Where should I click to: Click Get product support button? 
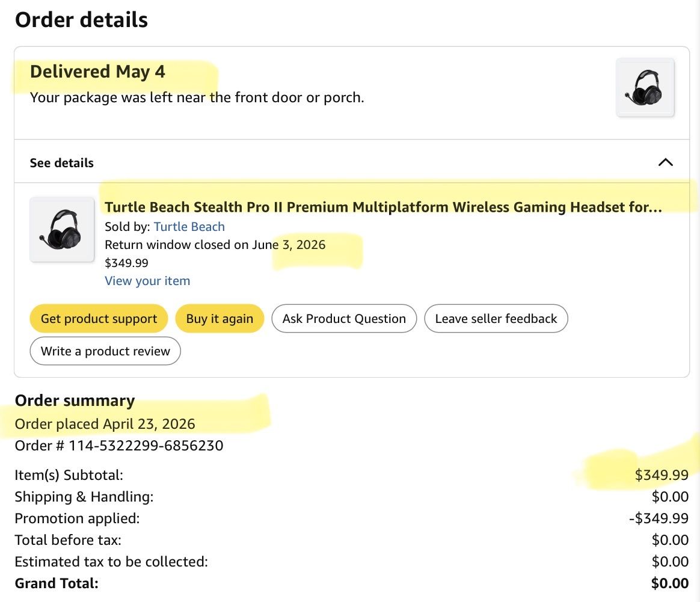pyautogui.click(x=99, y=318)
